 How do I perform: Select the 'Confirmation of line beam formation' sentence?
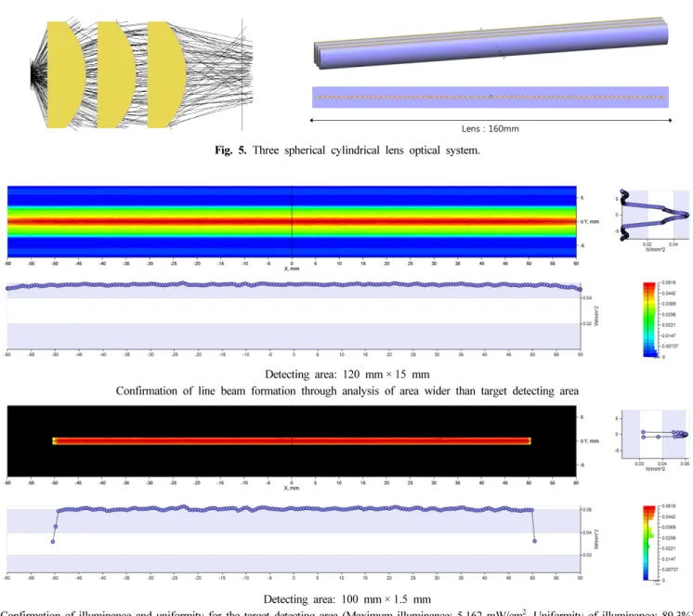click(x=346, y=391)
